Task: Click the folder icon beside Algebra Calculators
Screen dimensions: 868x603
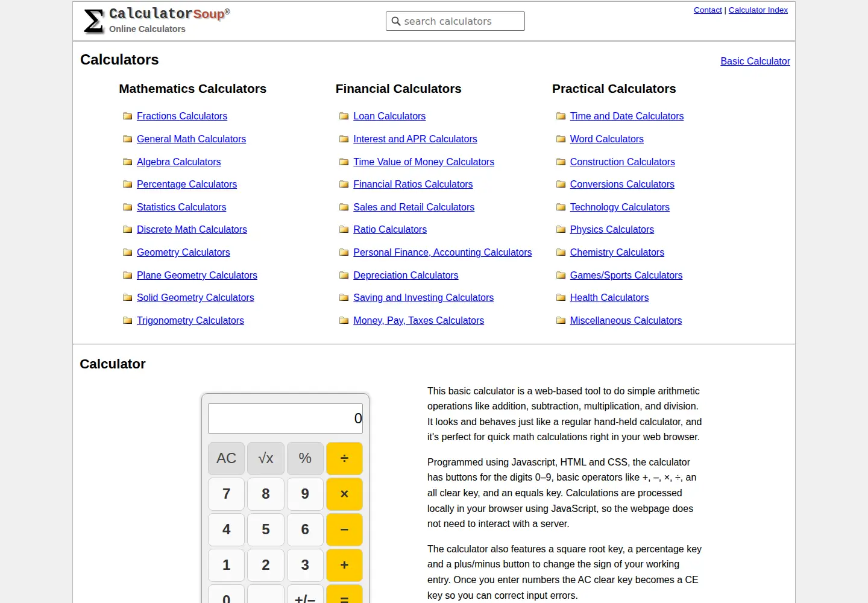Action: click(127, 162)
